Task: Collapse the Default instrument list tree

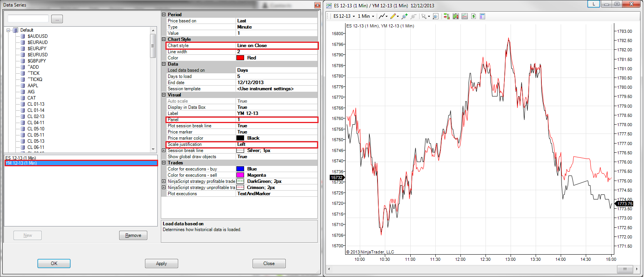Action: 8,30
